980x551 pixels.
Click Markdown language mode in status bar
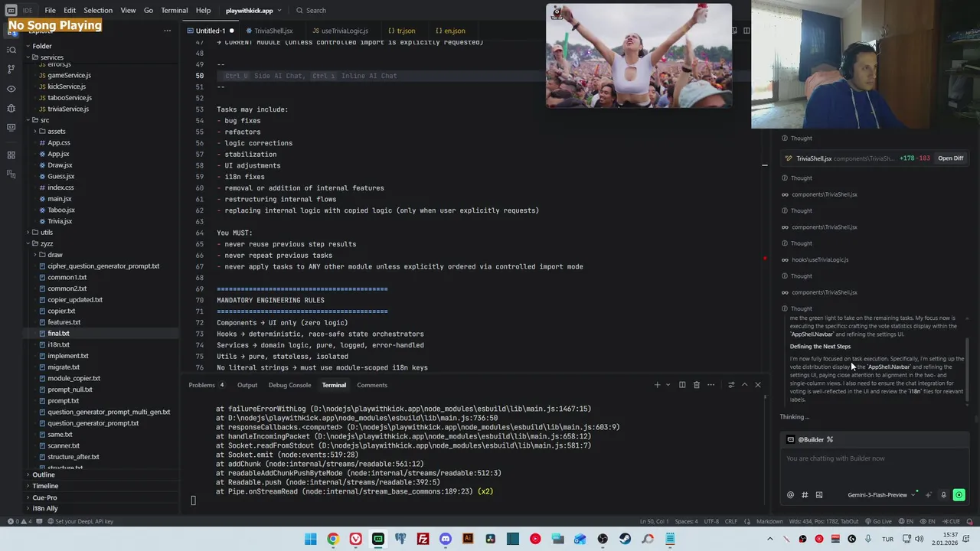[x=769, y=522]
